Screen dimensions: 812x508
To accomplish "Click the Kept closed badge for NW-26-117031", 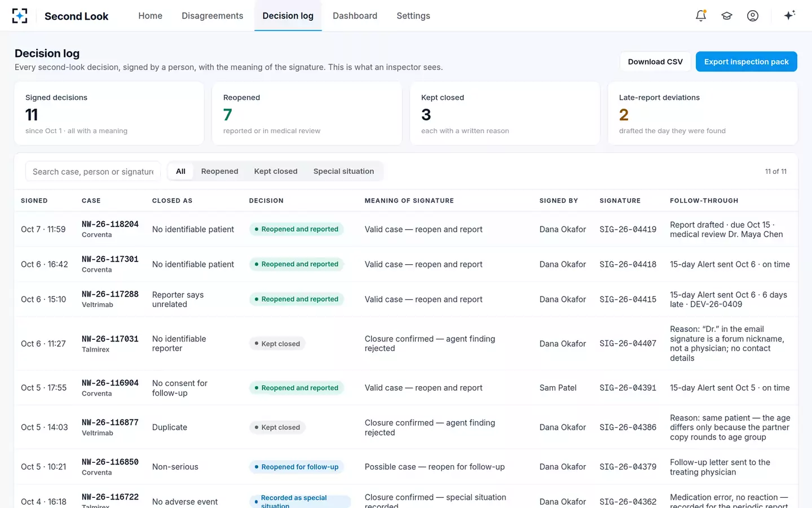I will click(x=277, y=344).
